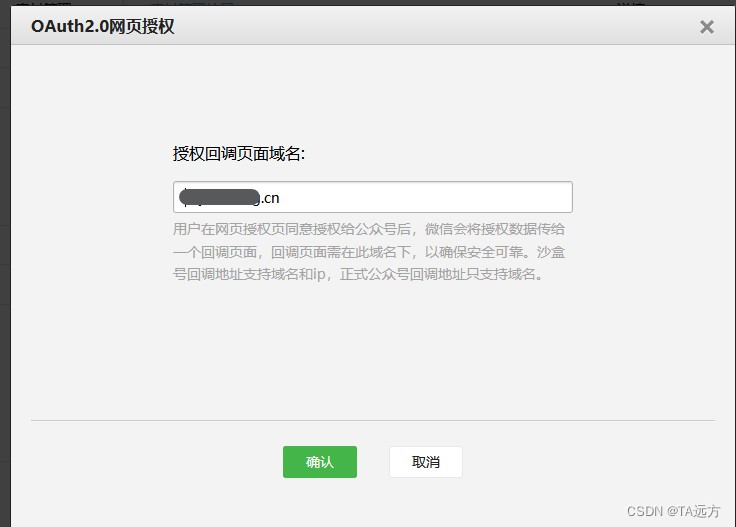Confirm with the green 确认 button

pos(320,462)
